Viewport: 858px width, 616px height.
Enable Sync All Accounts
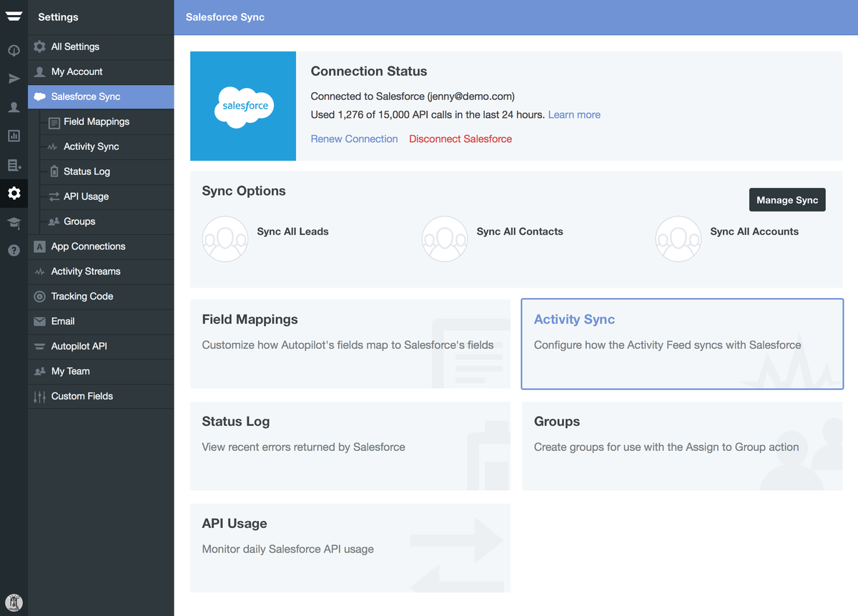pyautogui.click(x=678, y=239)
